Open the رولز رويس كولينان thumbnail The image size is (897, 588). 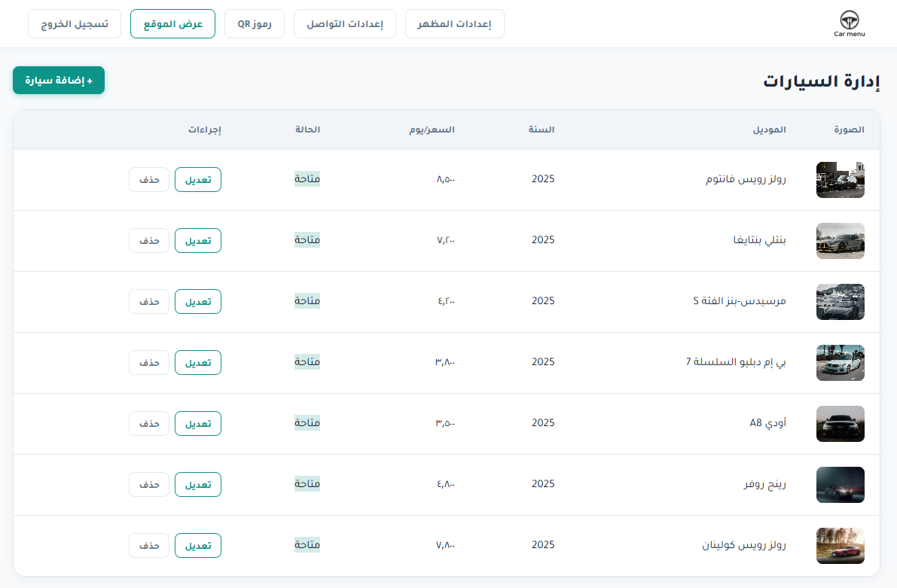[x=840, y=546]
